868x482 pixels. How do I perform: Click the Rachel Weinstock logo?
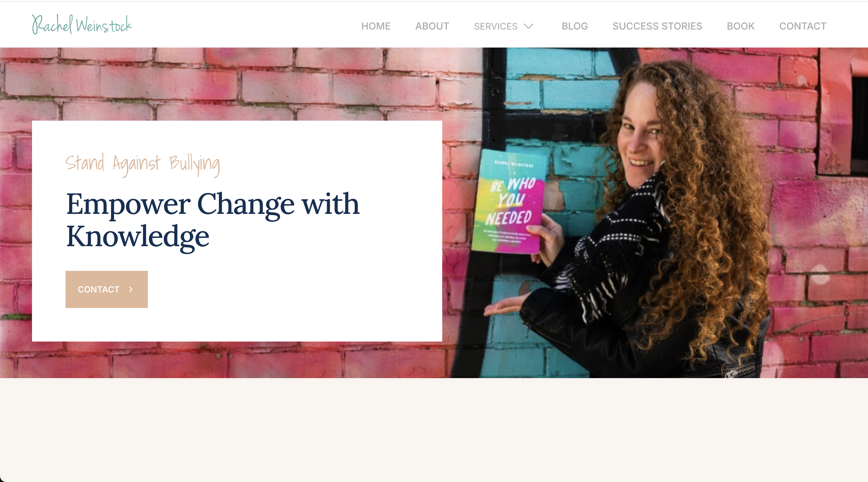click(x=82, y=24)
